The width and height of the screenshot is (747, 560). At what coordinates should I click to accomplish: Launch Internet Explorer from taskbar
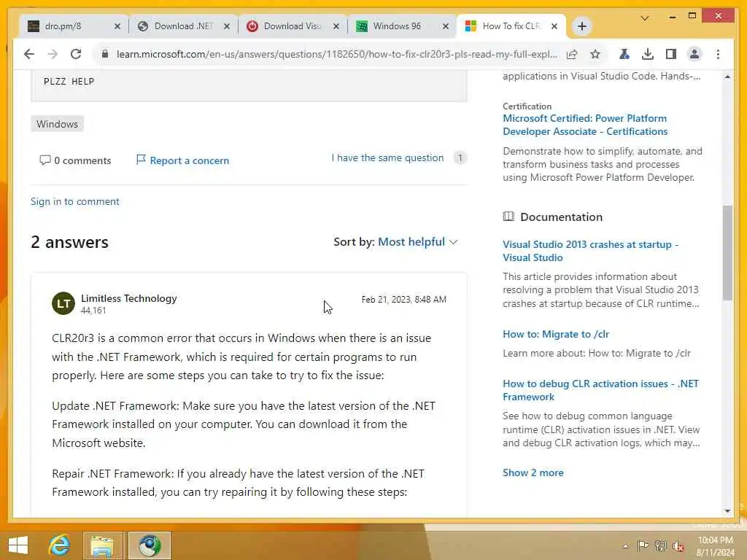click(x=60, y=545)
